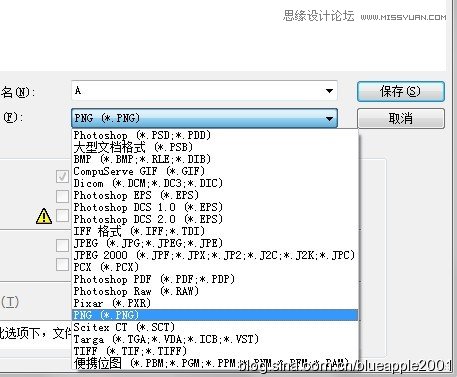The image size is (457, 377).
Task: Click the filename field containing A
Action: pos(204,91)
